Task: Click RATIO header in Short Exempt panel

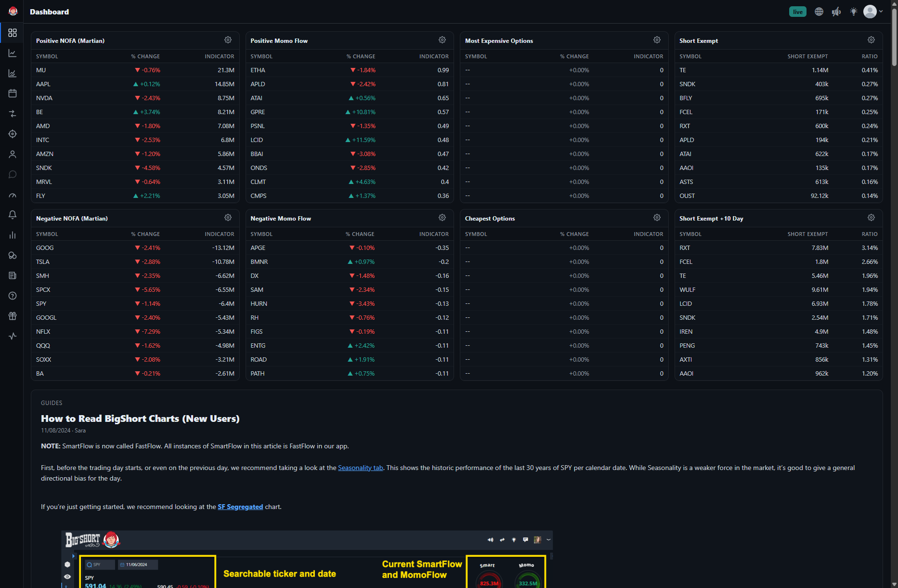Action: [x=870, y=56]
